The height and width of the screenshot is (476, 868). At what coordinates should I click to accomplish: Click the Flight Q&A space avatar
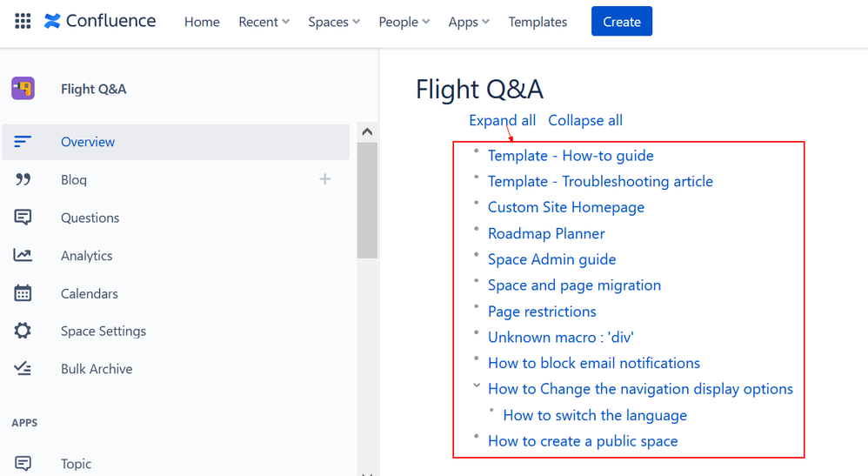23,89
